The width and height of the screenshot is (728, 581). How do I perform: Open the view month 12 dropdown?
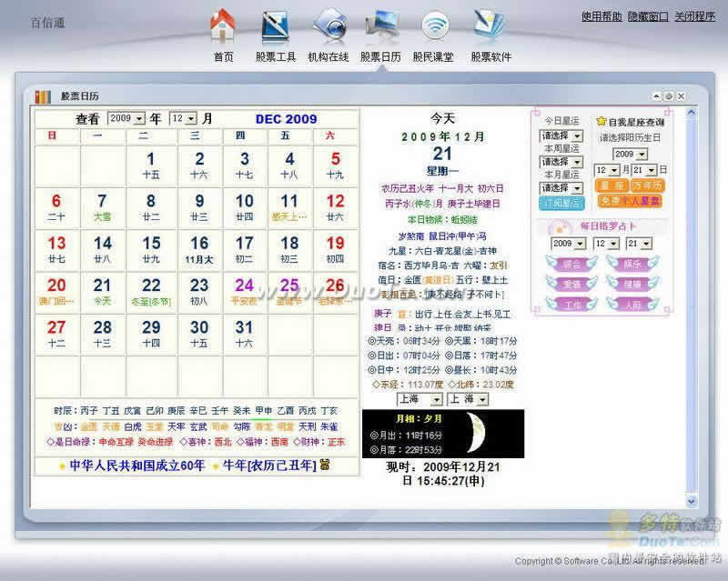183,118
